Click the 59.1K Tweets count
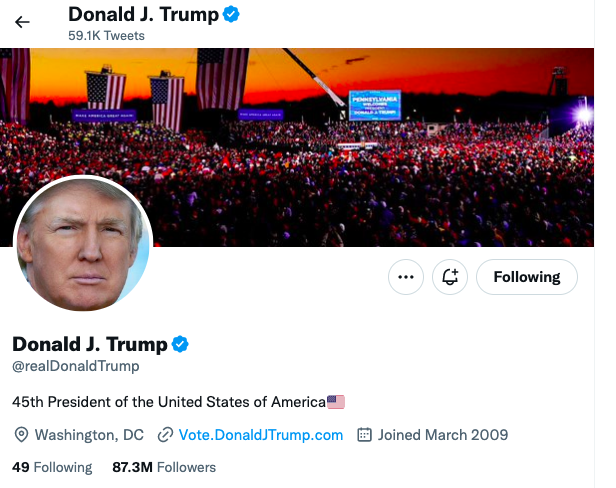This screenshot has height=488, width=616. pyautogui.click(x=106, y=36)
